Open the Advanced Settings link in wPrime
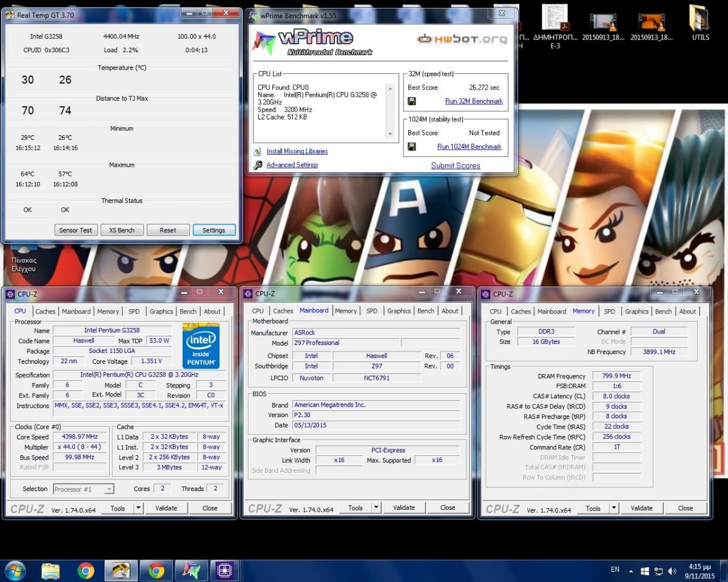This screenshot has height=582, width=728. (x=292, y=165)
